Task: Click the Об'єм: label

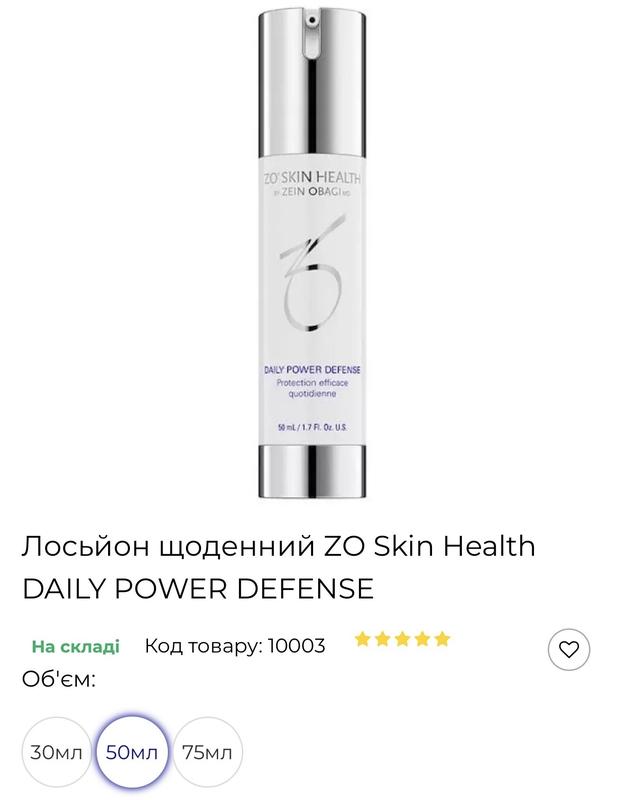Action: [59, 679]
